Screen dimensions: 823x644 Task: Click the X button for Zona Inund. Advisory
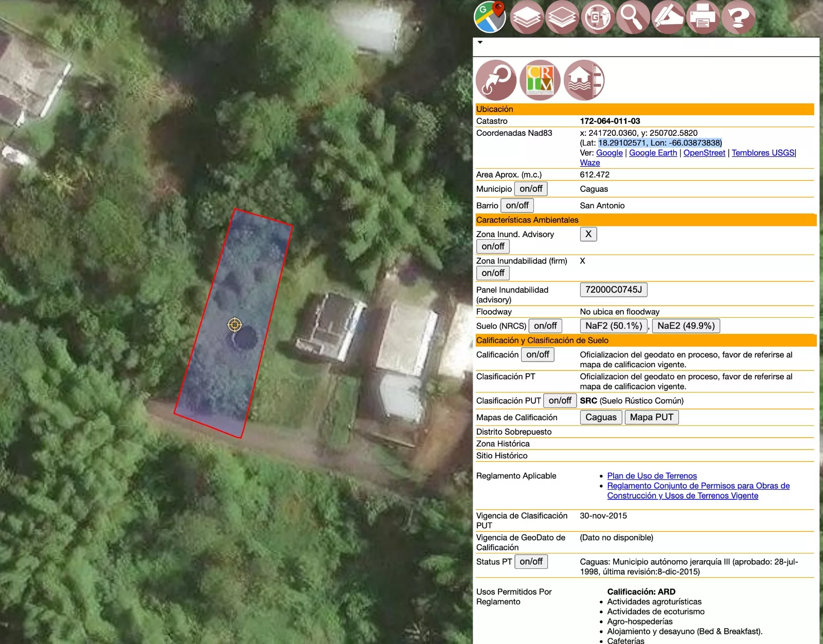[588, 234]
